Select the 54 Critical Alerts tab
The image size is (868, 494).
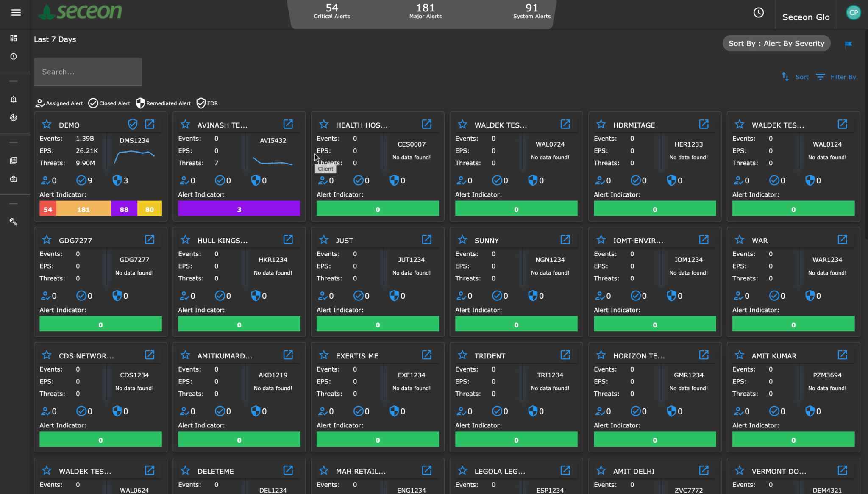click(332, 11)
